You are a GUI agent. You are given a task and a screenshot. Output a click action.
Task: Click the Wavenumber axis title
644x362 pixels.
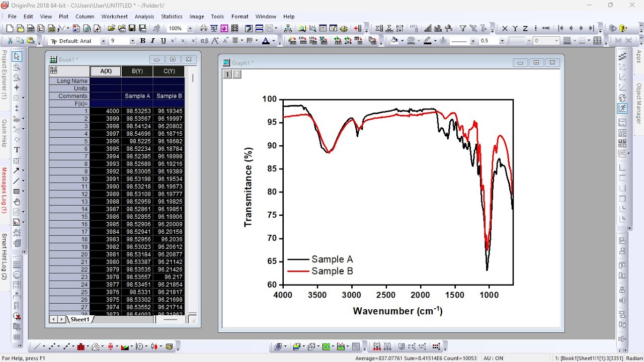[397, 311]
